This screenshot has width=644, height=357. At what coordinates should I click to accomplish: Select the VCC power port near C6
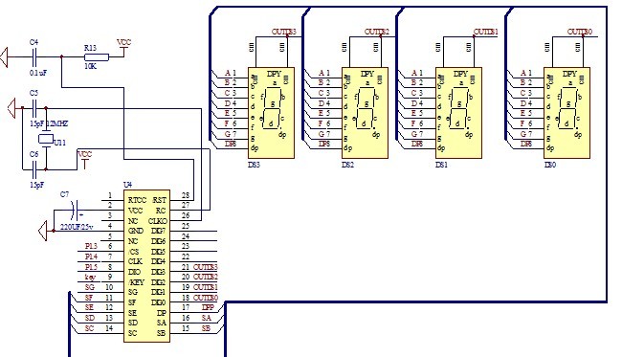click(84, 160)
